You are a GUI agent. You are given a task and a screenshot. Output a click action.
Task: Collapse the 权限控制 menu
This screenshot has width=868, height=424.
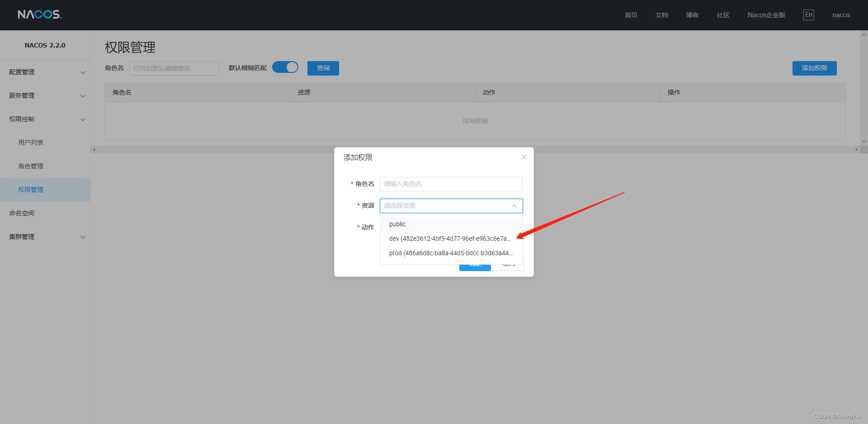[45, 119]
